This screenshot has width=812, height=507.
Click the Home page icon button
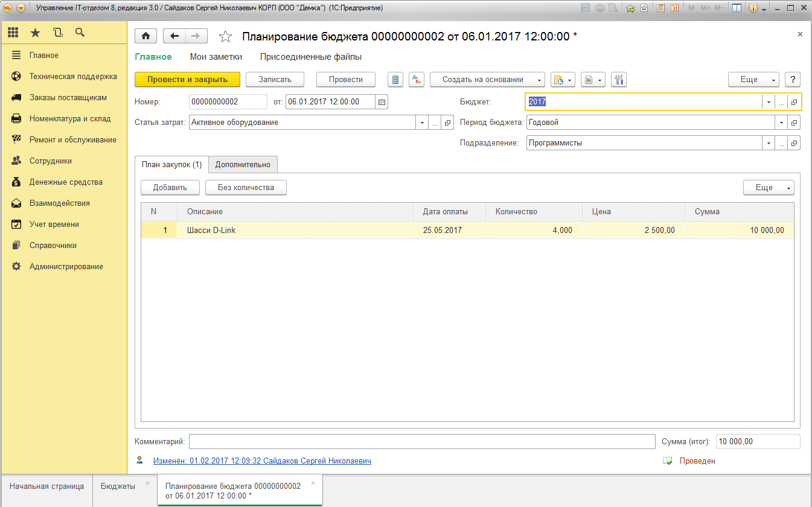[145, 36]
